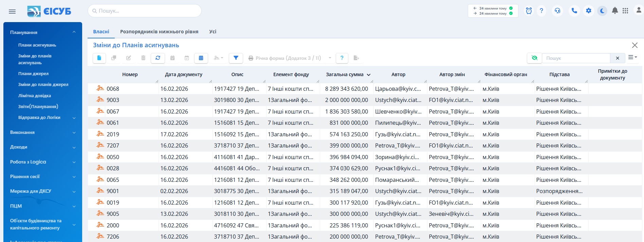The height and width of the screenshot is (242, 644).
Task: Close the Зміни до Планів асигнувань panel
Action: coord(635,45)
